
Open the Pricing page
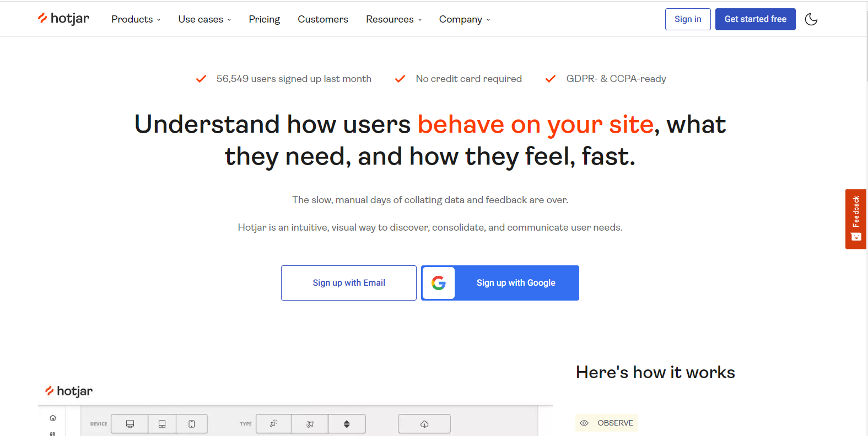click(x=265, y=19)
